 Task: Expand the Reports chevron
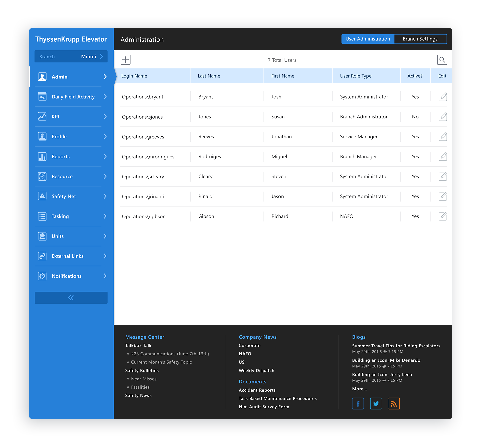[105, 156]
